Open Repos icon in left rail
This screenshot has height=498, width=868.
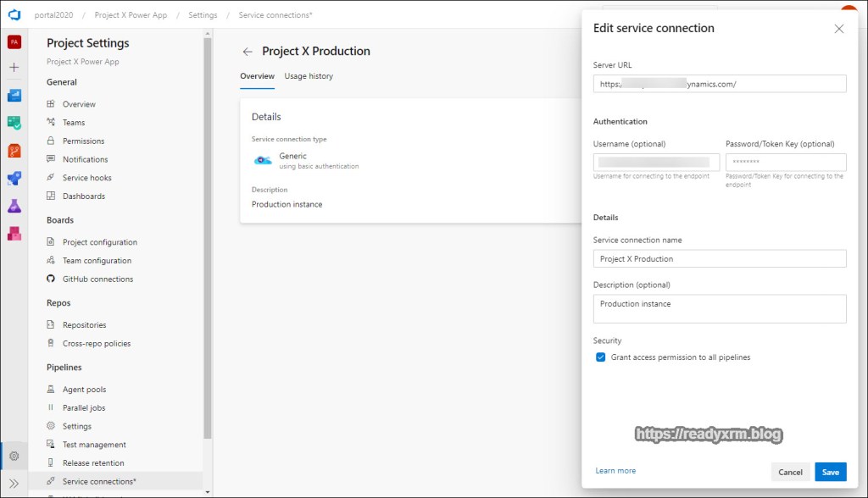pyautogui.click(x=14, y=151)
